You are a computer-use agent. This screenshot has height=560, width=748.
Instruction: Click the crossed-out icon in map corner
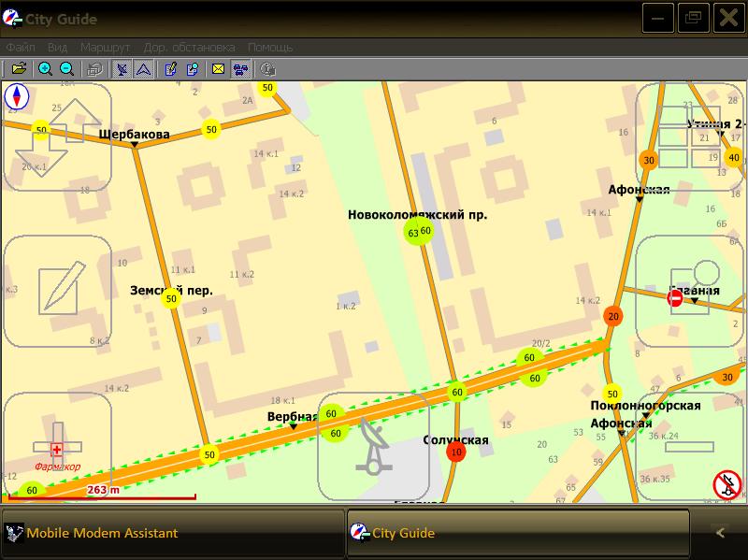click(726, 484)
